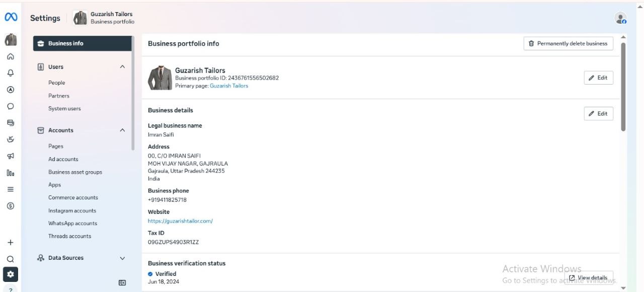This screenshot has height=292, width=644.
Task: Open People under Users
Action: coord(57,83)
